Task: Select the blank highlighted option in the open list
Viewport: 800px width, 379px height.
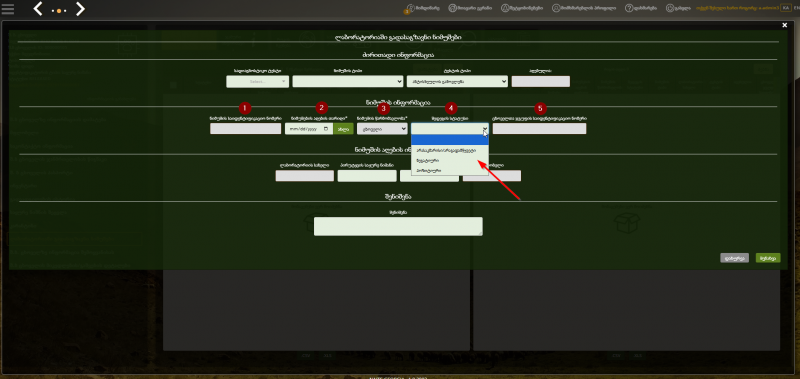Action: point(450,140)
